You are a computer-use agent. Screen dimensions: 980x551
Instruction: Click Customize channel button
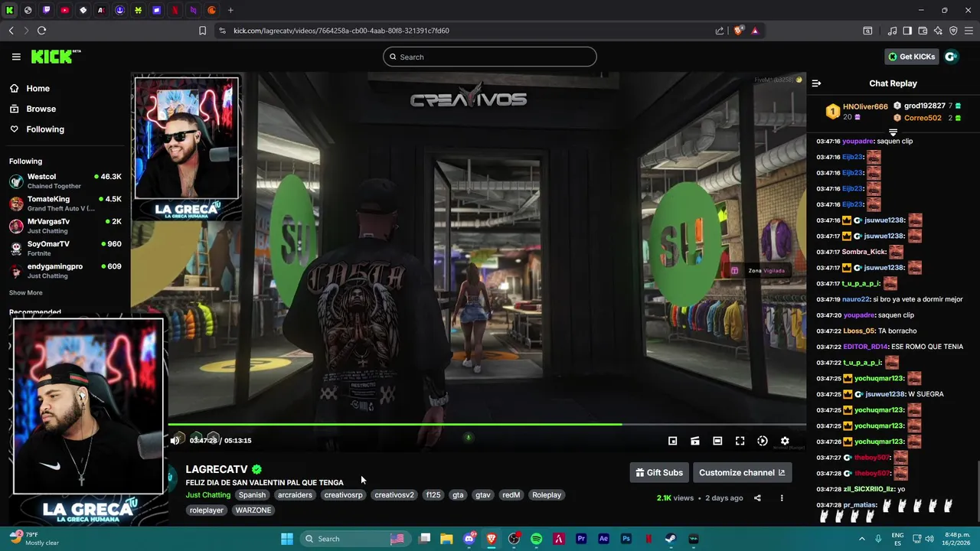[x=742, y=472]
